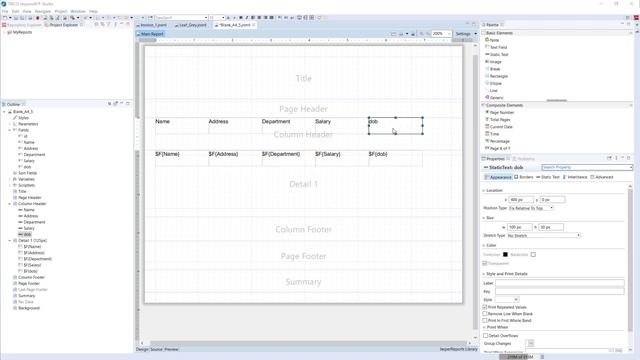Enable Remove Line When Blank
640x360 pixels.
(485, 314)
